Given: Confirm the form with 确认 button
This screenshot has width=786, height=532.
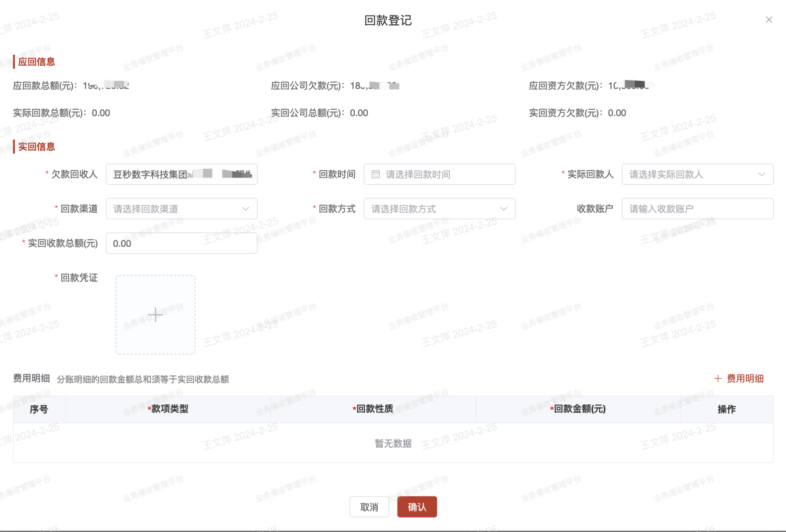Looking at the screenshot, I should [417, 507].
